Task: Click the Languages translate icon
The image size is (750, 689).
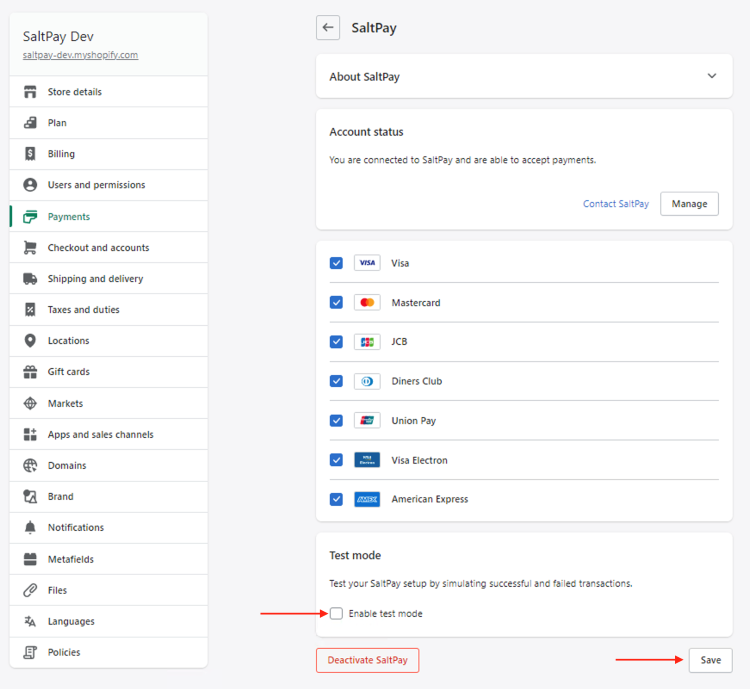Action: (30, 621)
